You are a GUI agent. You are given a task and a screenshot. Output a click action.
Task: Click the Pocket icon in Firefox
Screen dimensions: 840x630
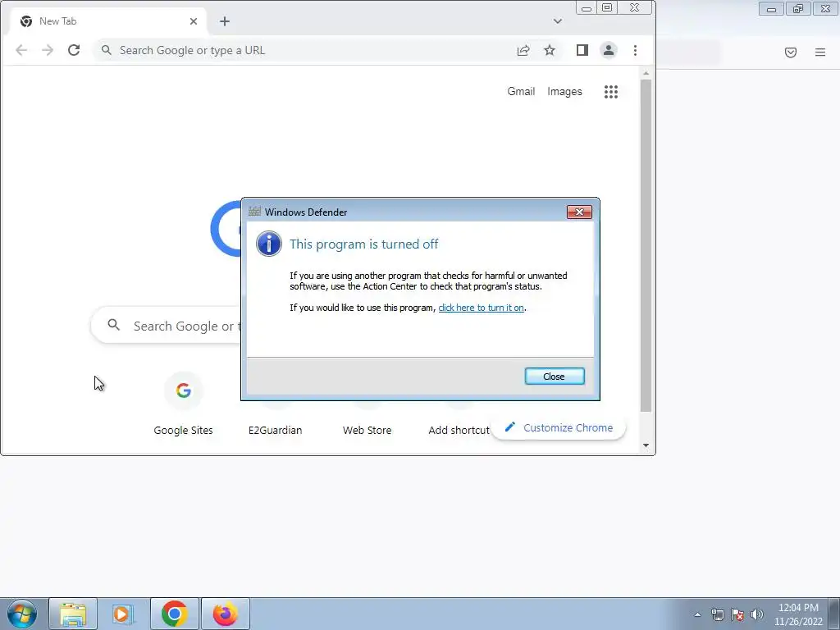tap(791, 52)
